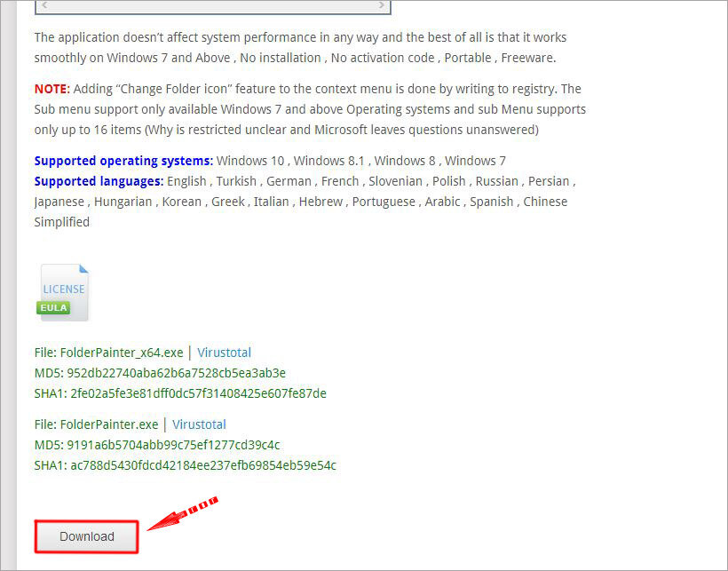Click the SHA1 hash starting ac788d5430fdcd
The height and width of the screenshot is (571, 728).
point(203,465)
